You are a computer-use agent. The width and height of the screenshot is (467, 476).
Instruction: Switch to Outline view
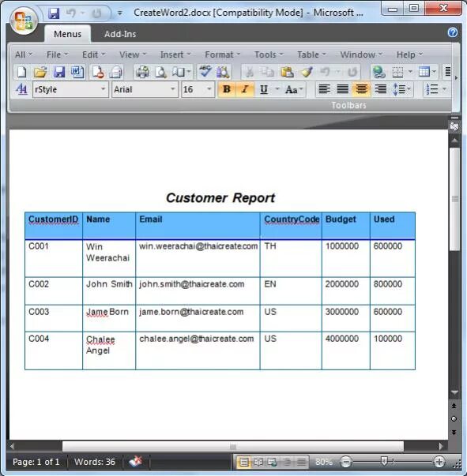(287, 462)
